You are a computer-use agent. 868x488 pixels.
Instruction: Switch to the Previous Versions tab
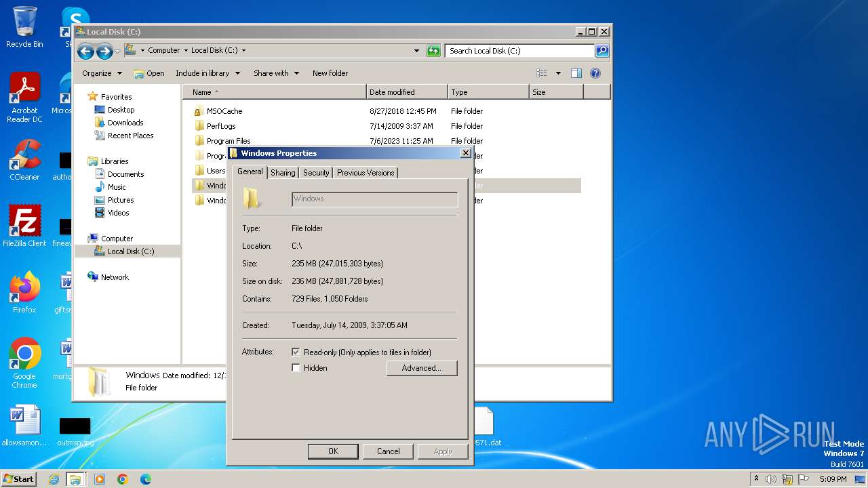(366, 173)
